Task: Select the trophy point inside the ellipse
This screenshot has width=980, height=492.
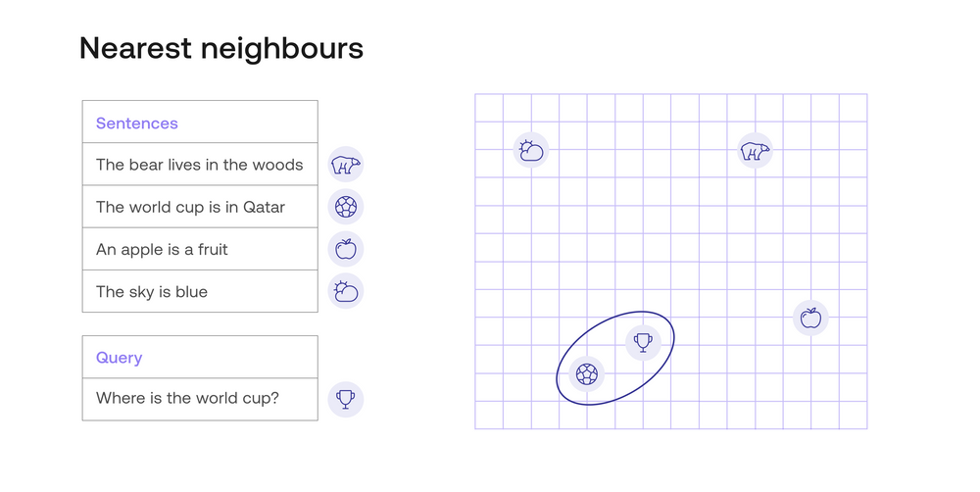Action: [x=643, y=343]
